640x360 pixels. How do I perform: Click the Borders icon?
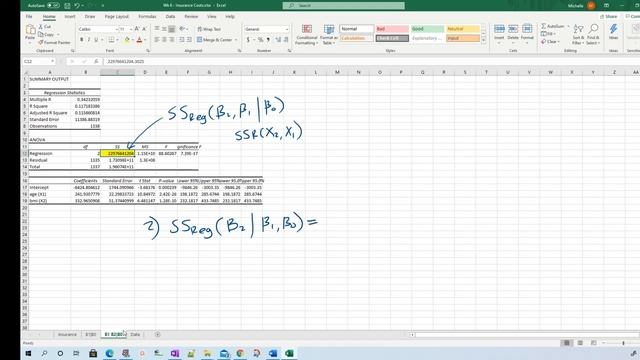pyautogui.click(x=111, y=40)
